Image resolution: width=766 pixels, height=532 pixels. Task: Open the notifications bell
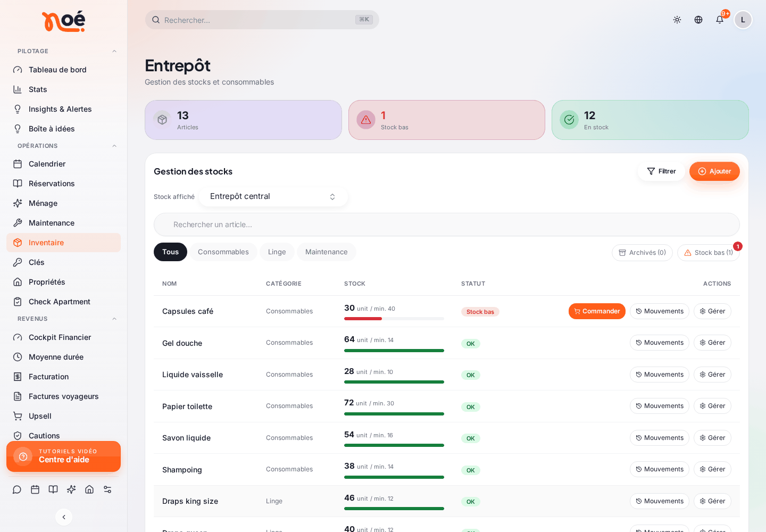720,20
